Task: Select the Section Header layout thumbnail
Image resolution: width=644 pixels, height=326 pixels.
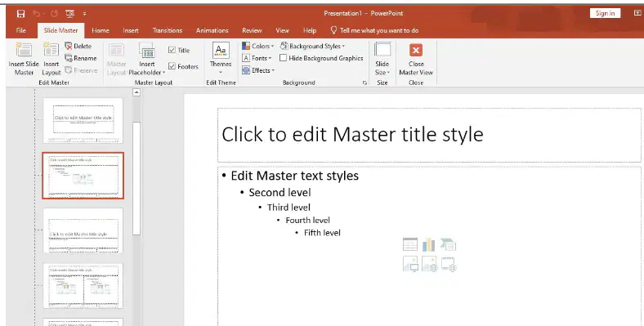Action: click(83, 230)
